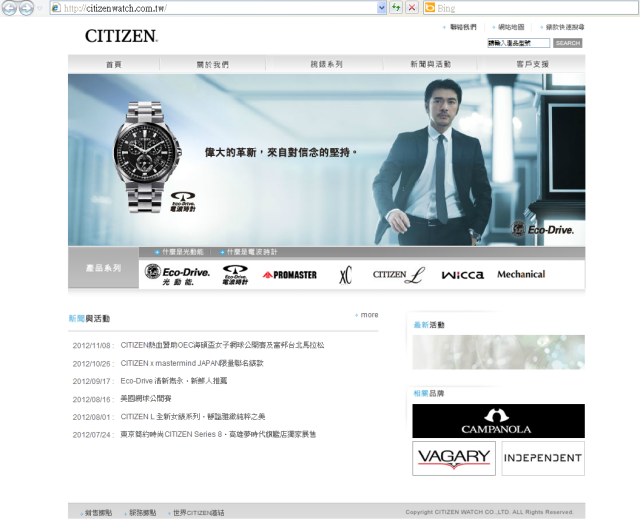
Task: Open the 2012/09/17 Eco-Drive news item
Action: (174, 381)
